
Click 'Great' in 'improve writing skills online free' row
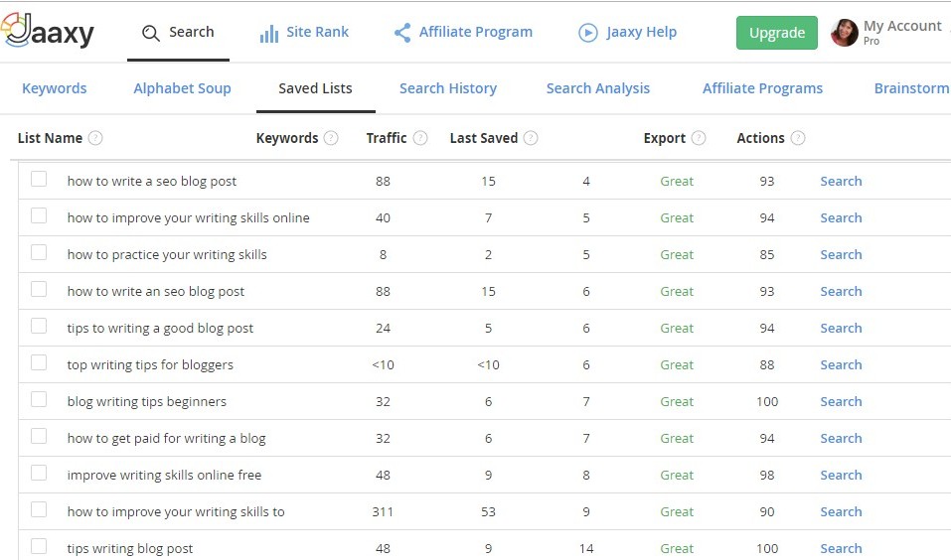(x=677, y=476)
